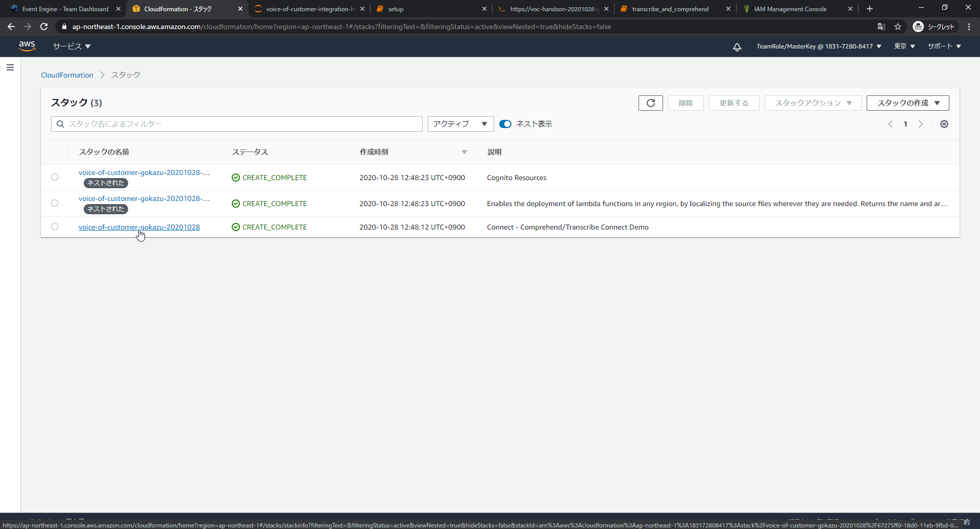Open the Cognito Resources nested stack link

[x=144, y=172]
